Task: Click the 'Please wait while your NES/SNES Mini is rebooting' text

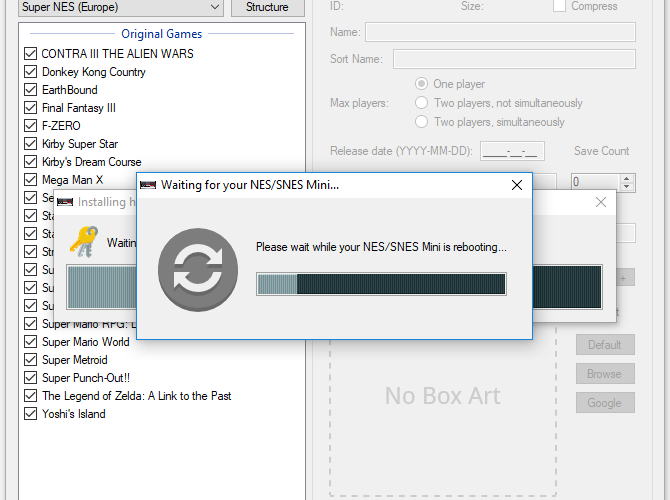Action: (x=381, y=247)
